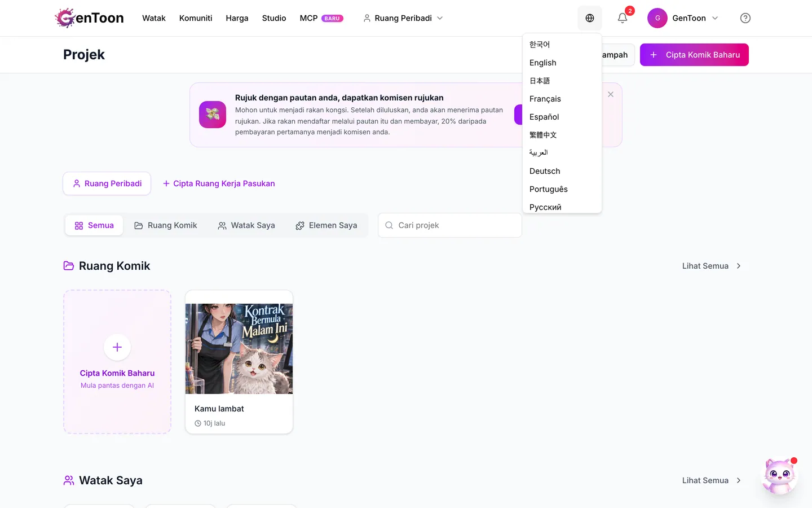Open the Kamu lambat comic thumbnail
The image size is (812, 508).
pos(239,349)
